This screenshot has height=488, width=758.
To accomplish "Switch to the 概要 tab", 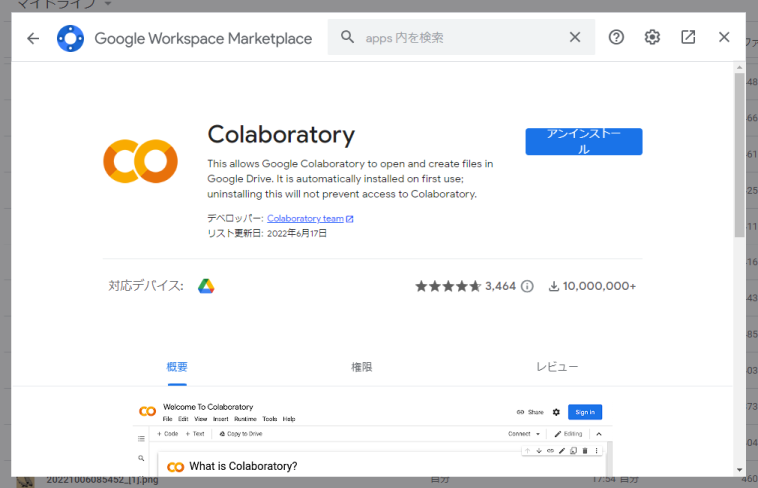I will tap(177, 367).
